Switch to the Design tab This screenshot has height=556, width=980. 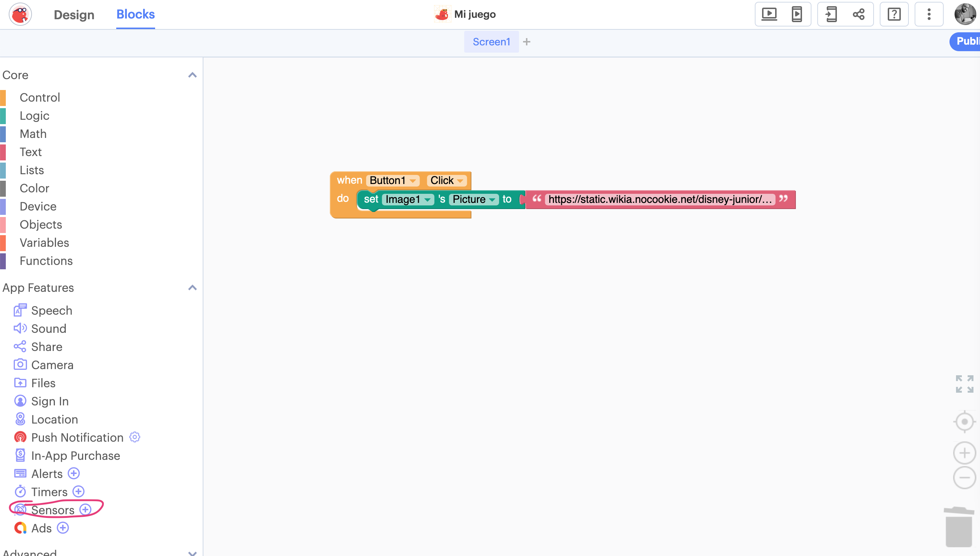click(74, 15)
